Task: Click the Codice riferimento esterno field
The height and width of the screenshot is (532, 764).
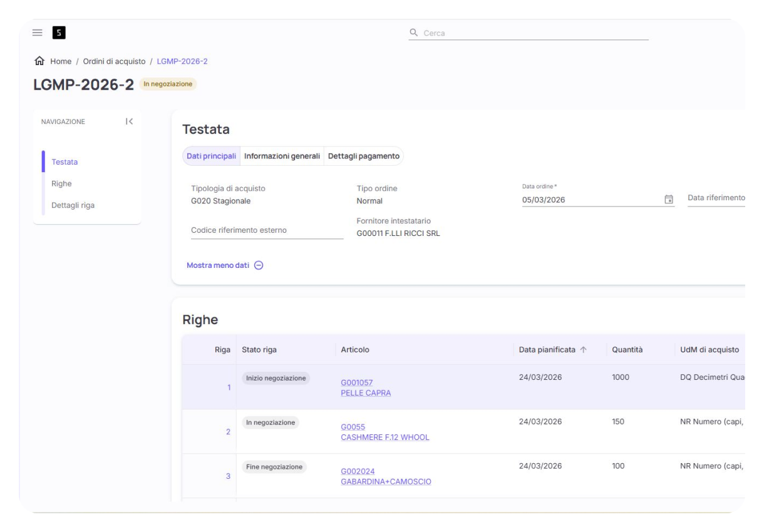Action: [x=267, y=230]
